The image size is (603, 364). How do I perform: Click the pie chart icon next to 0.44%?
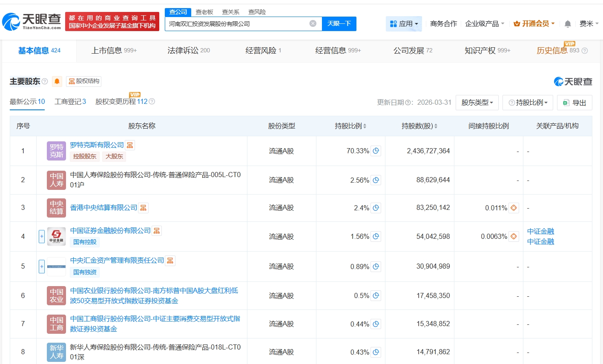coord(376,324)
